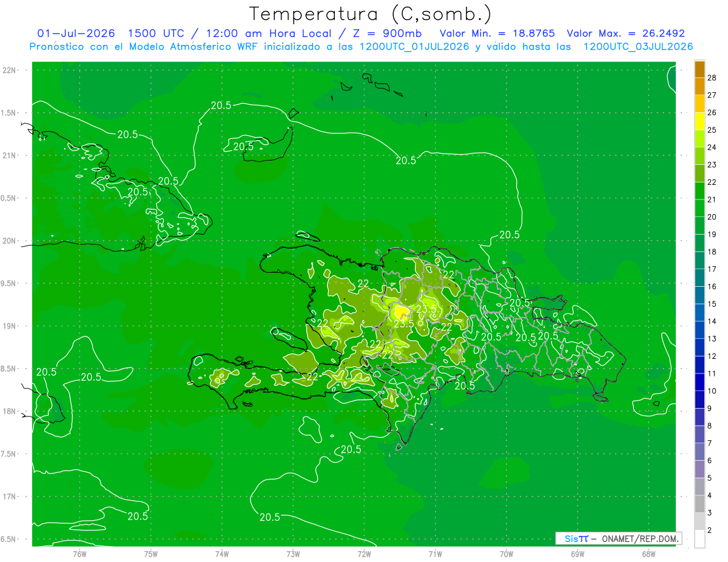Click the colorbar tick label "26"
The width and height of the screenshot is (728, 562).
712,113
